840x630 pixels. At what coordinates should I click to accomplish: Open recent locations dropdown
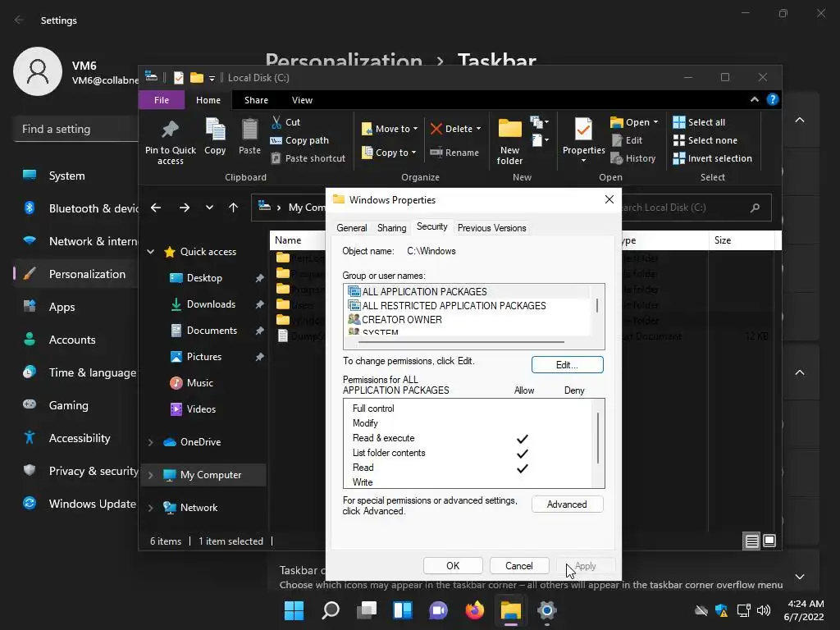click(209, 208)
